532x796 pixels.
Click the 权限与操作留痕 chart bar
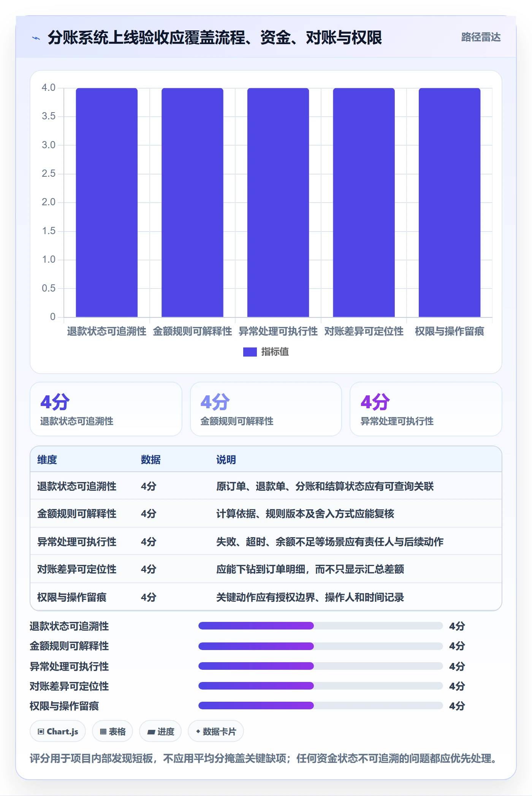(x=450, y=202)
